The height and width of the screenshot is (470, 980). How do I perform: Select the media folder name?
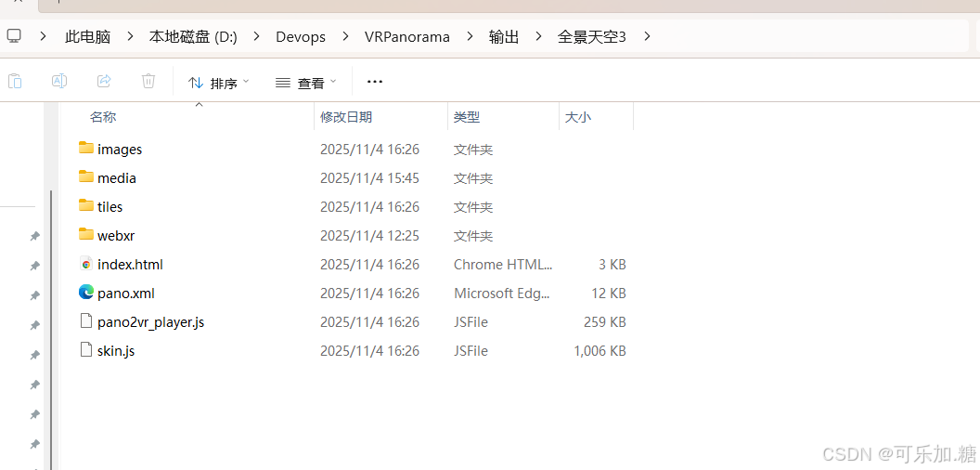[x=117, y=178]
